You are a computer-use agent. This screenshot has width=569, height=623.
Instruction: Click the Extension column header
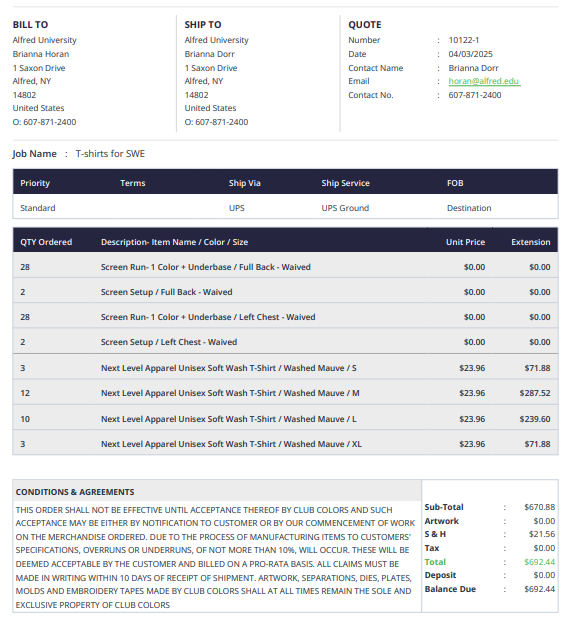(530, 242)
